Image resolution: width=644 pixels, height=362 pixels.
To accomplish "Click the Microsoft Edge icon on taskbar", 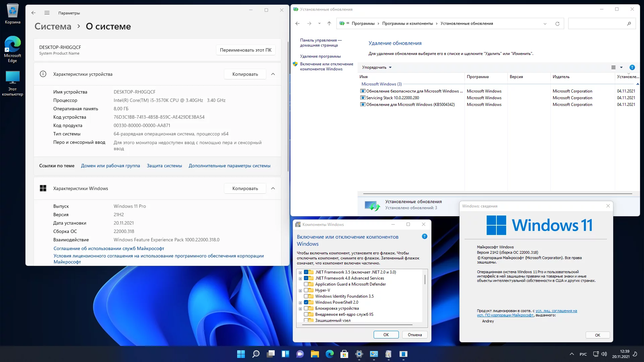I will [329, 354].
